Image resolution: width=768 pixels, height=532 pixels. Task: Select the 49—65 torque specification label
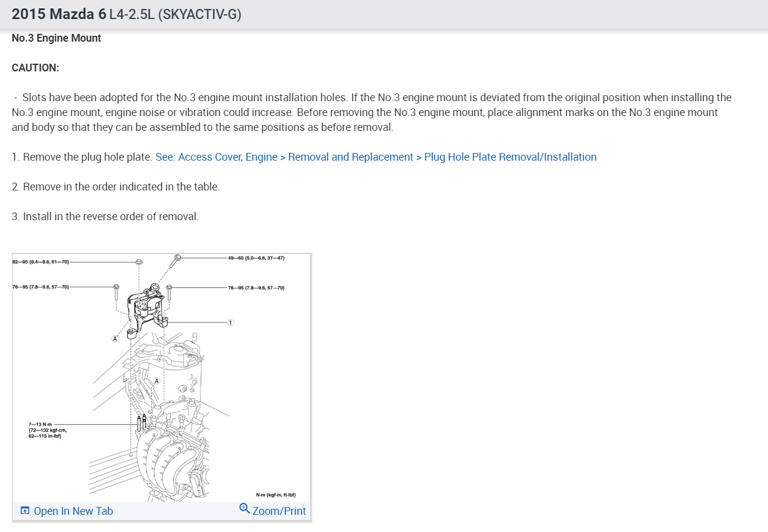256,258
